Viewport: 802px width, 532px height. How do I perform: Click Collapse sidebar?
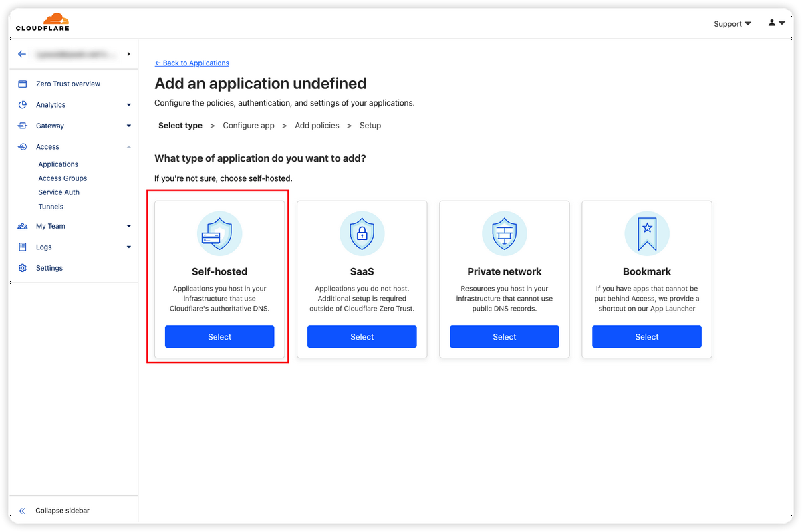click(62, 511)
